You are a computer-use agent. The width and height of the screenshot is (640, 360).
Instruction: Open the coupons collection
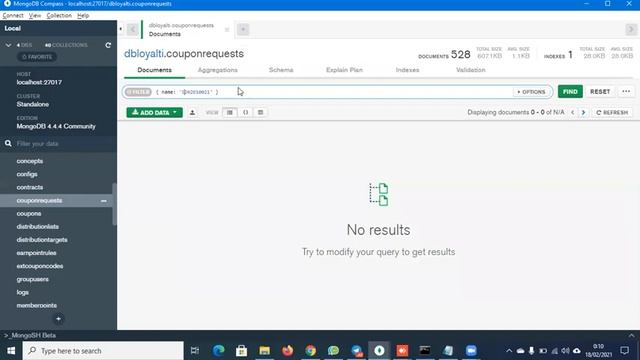29,214
